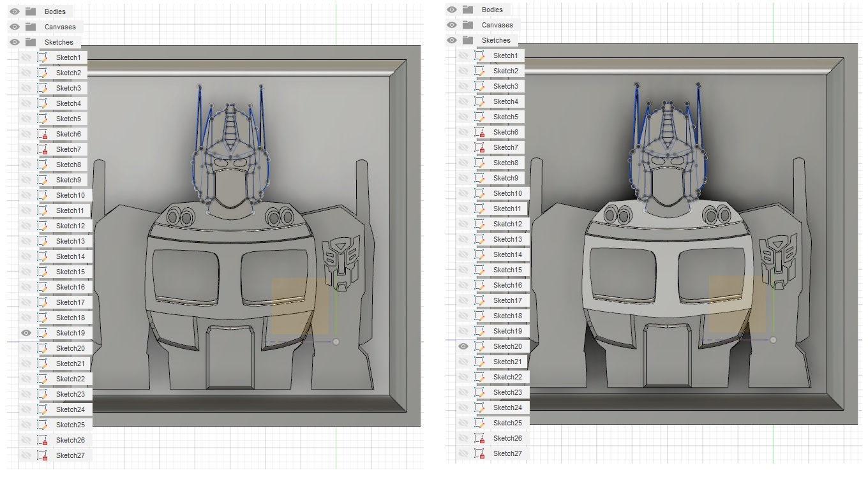Select the "Sketch1" label in right browser
Image resolution: width=868 pixels, height=477 pixels.
(x=505, y=55)
